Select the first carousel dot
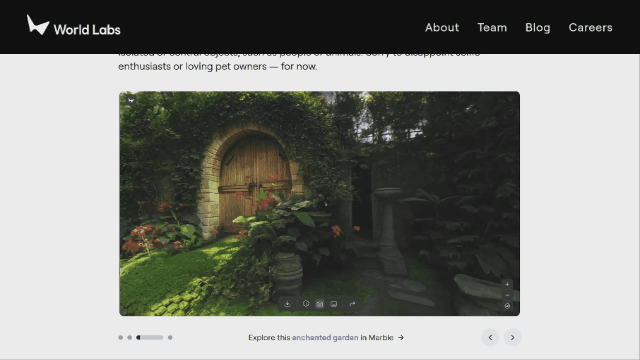 click(x=120, y=338)
